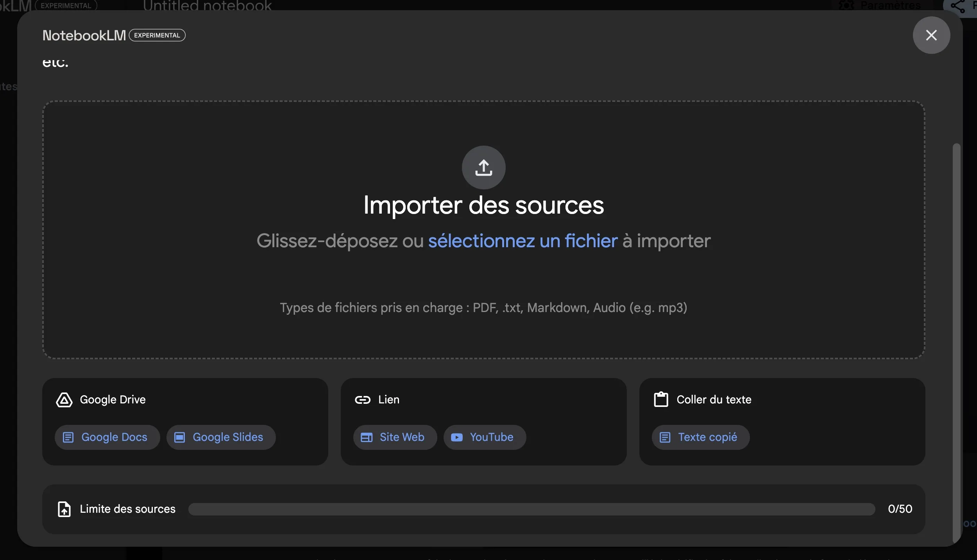The image size is (977, 560).
Task: Click the NotebookLM logo in the dialog
Action: point(84,36)
